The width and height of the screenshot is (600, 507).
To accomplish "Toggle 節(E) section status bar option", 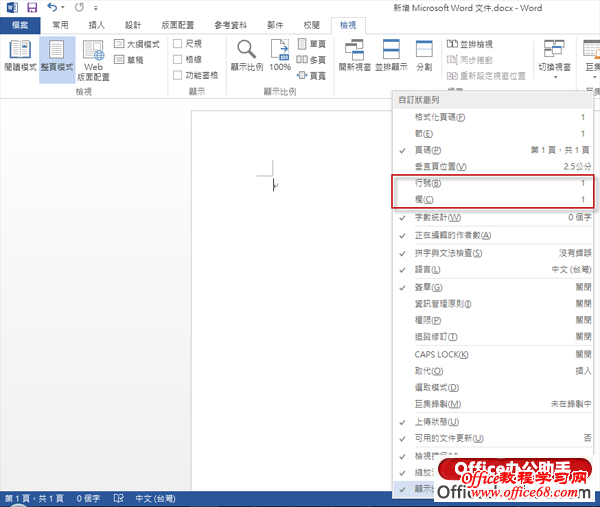I will point(493,134).
